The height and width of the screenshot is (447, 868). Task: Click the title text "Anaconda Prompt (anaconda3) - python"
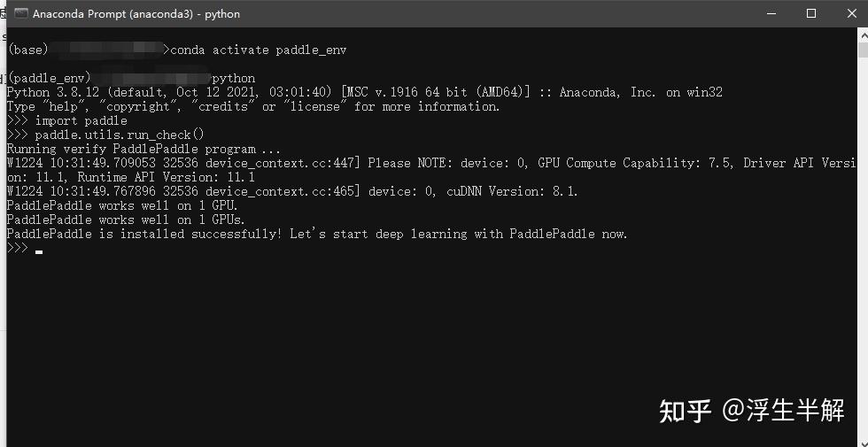136,14
